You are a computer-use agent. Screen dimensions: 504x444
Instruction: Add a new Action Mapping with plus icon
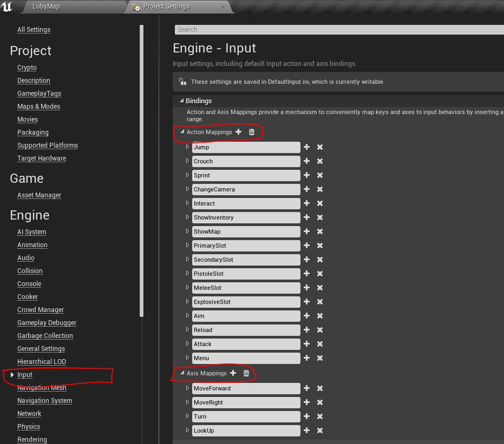click(239, 132)
